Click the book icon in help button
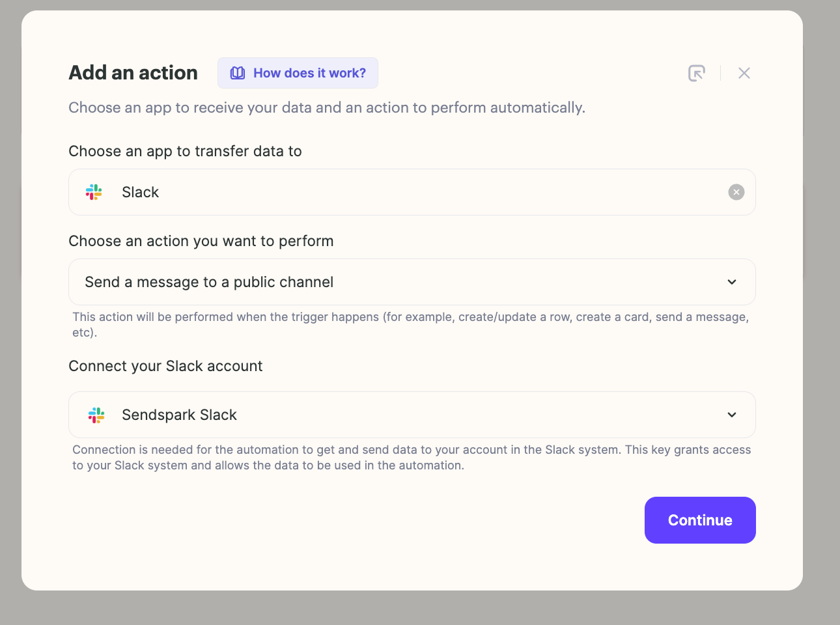The image size is (840, 625). click(238, 73)
